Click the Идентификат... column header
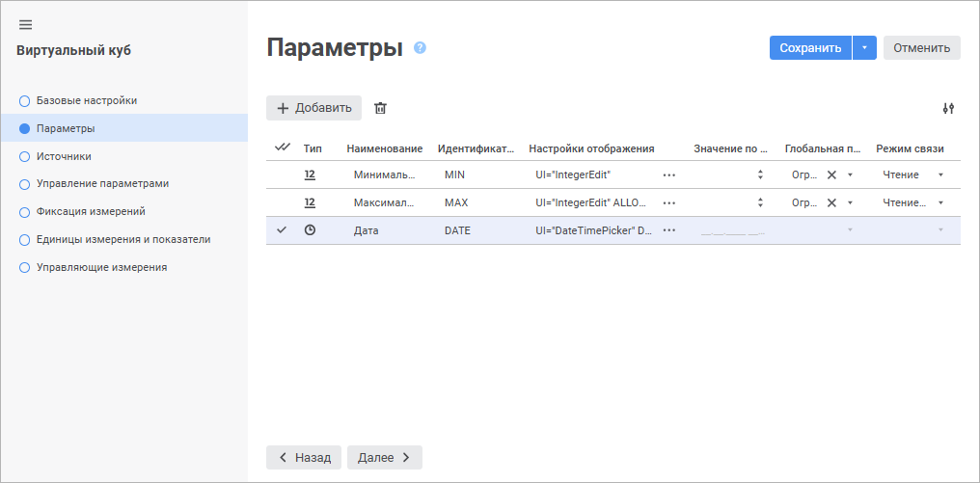 (x=476, y=148)
